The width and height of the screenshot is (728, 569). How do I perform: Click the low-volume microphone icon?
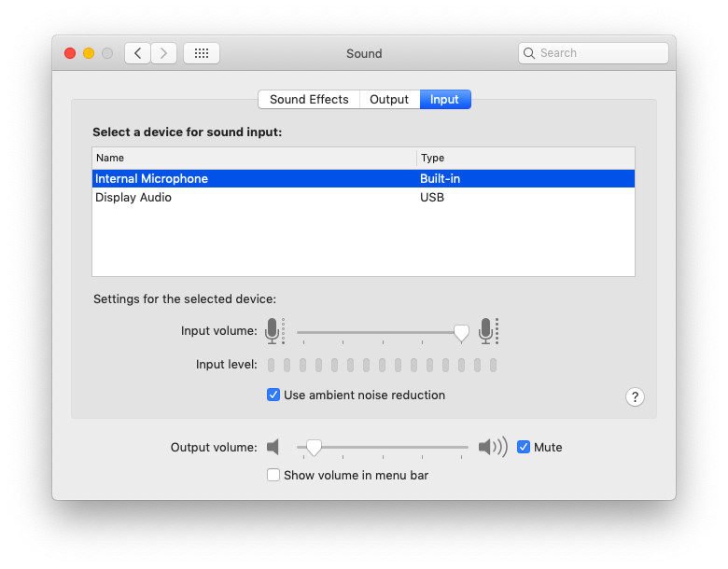[273, 330]
